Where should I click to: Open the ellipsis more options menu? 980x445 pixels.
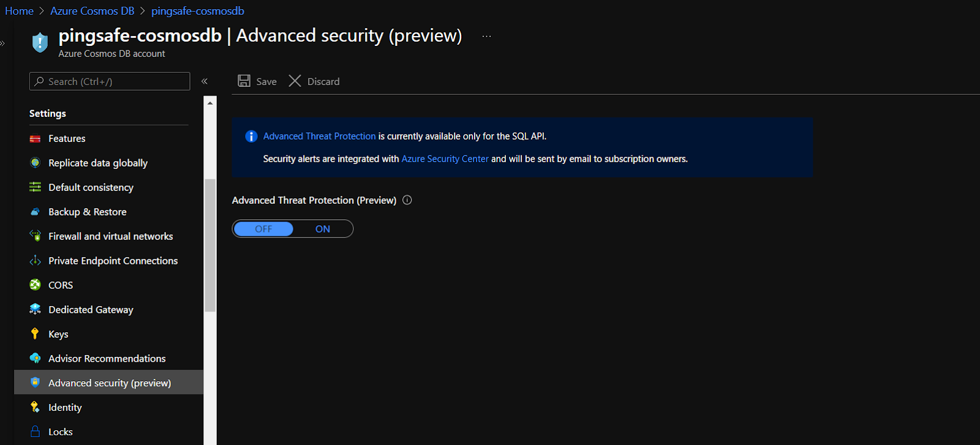[486, 36]
